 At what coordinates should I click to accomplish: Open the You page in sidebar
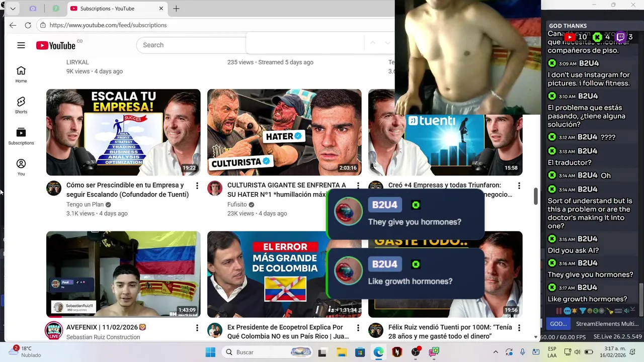click(x=21, y=167)
